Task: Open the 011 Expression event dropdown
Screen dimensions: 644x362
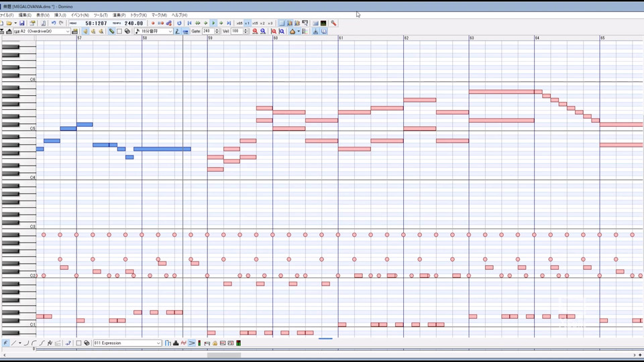Action: 127,343
